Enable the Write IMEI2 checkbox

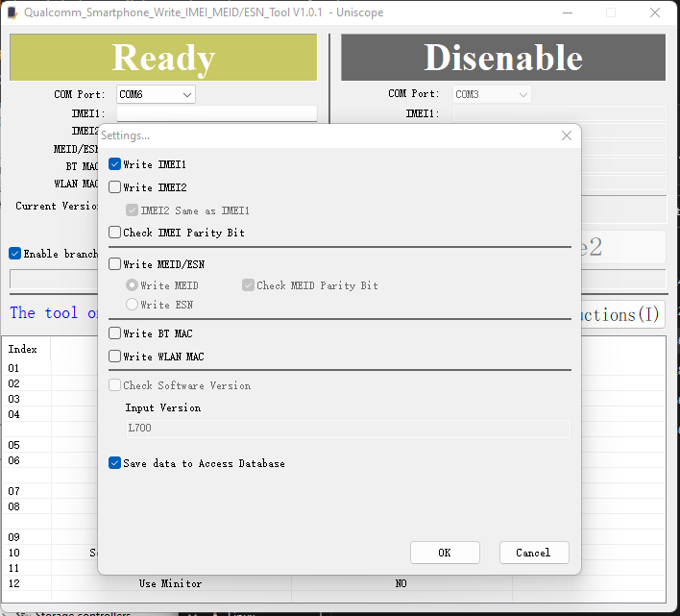pyautogui.click(x=114, y=187)
